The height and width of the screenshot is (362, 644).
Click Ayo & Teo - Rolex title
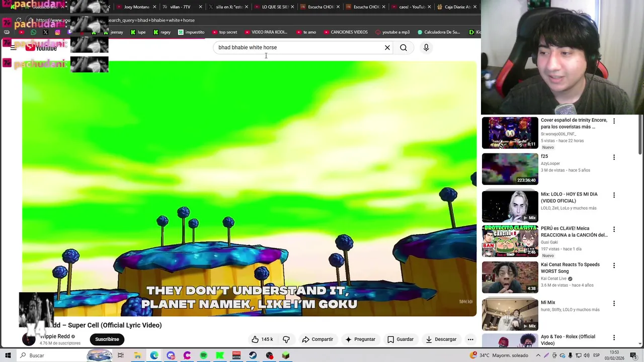click(x=568, y=340)
